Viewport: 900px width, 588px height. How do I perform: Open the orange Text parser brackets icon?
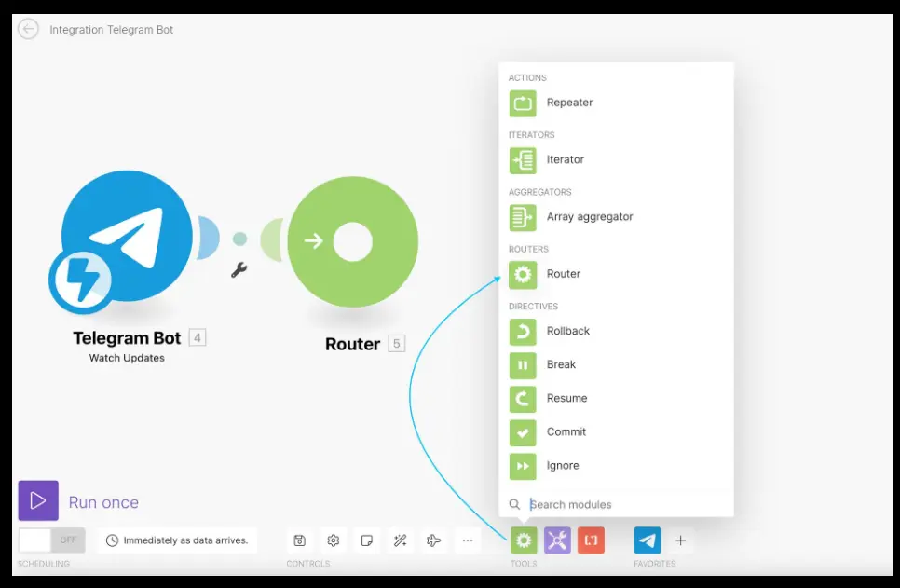pyautogui.click(x=592, y=540)
